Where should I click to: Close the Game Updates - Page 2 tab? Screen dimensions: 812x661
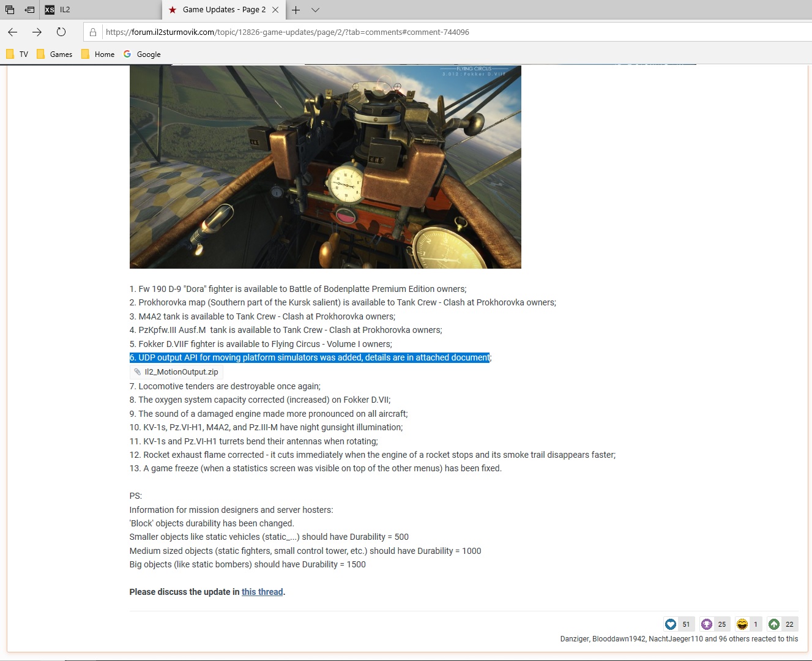point(275,10)
